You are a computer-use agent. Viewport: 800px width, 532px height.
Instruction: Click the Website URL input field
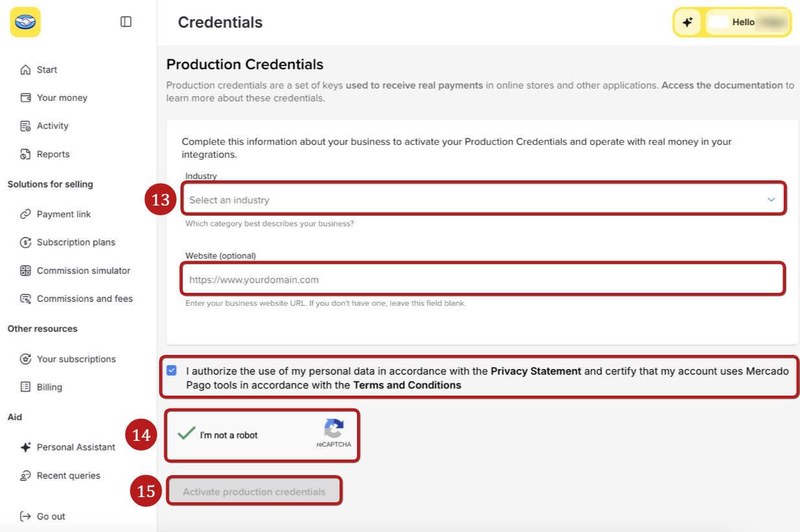click(x=484, y=280)
